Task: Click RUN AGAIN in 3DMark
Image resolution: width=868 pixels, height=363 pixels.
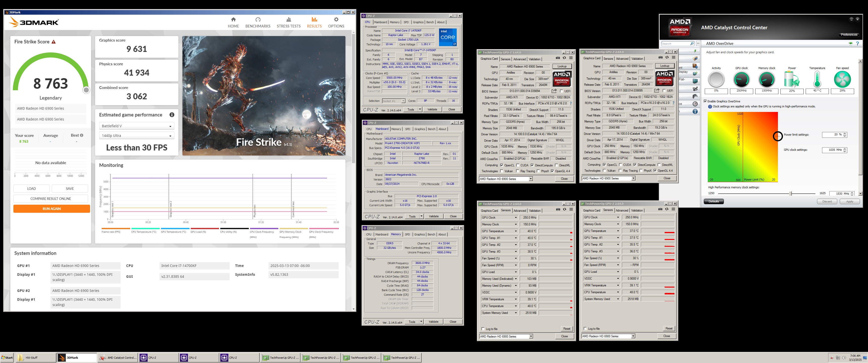Action: [51, 209]
